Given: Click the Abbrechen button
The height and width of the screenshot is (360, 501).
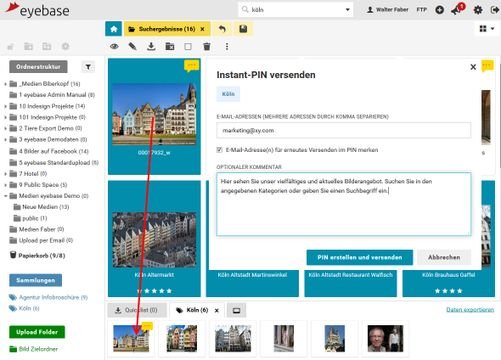Looking at the screenshot, I should (444, 257).
